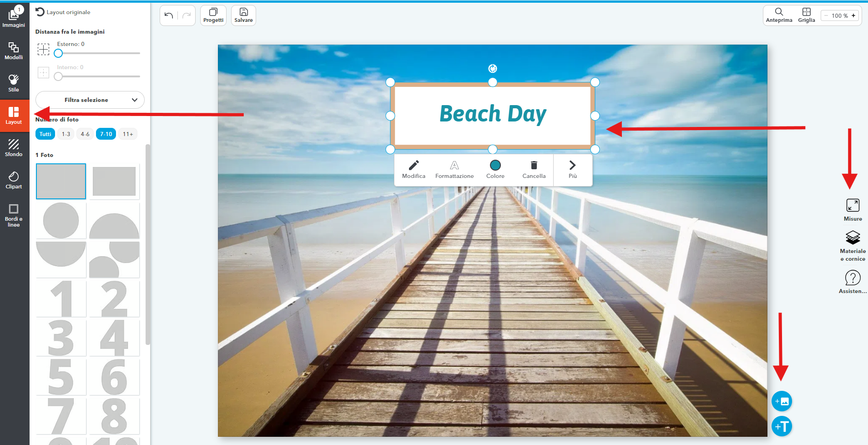Click the Colore teal swatch

click(x=495, y=165)
